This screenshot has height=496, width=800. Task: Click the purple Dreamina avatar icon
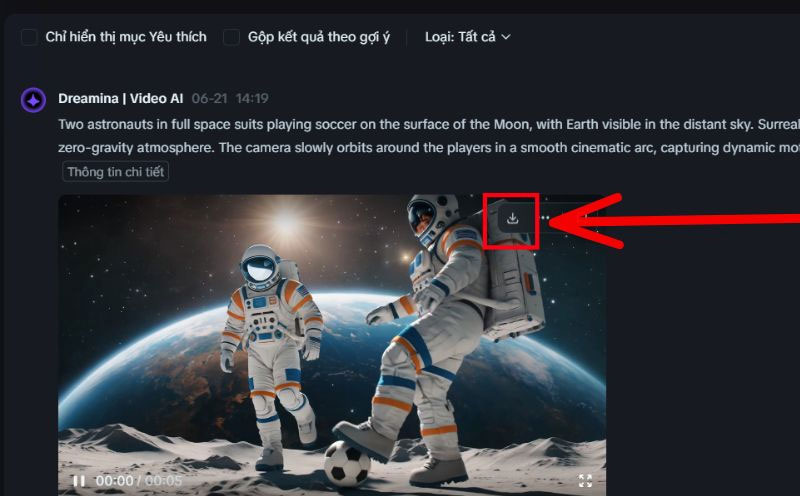[33, 100]
